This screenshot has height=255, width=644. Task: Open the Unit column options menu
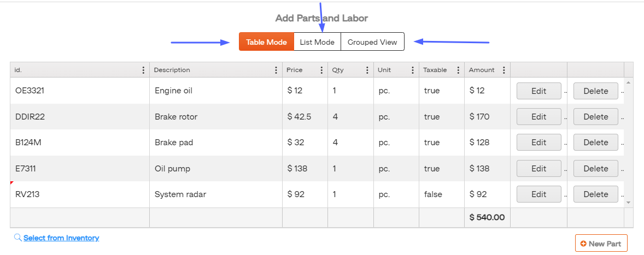413,70
